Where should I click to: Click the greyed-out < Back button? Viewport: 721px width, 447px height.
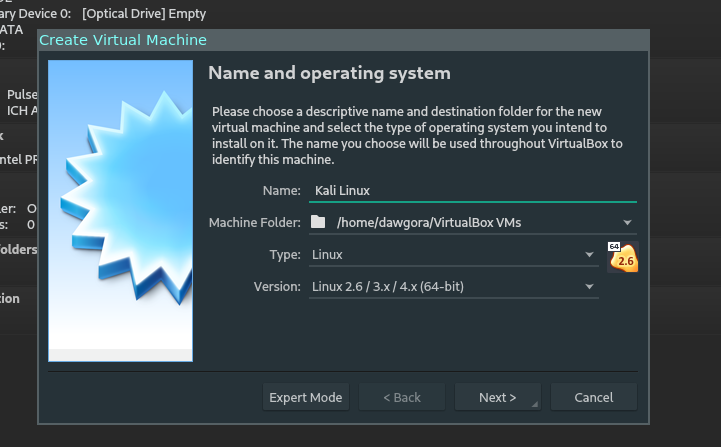402,397
